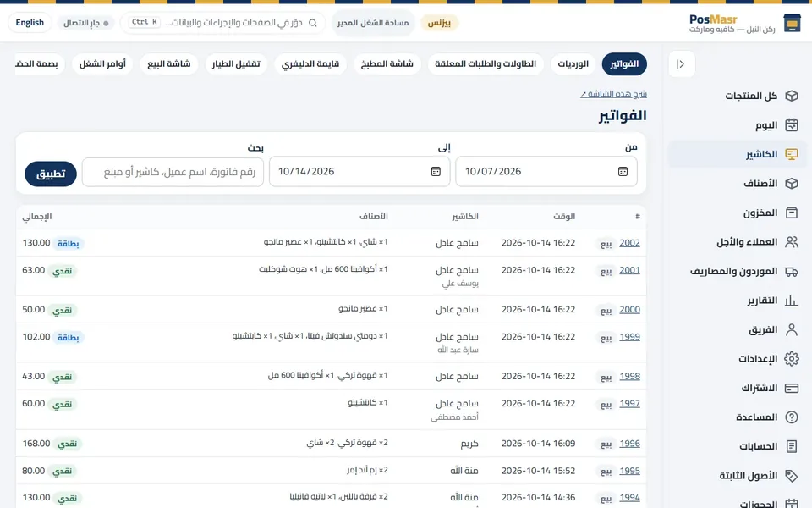The height and width of the screenshot is (508, 812).
Task: Click the جارِ الاتصال connection status indicator
Action: (x=85, y=23)
